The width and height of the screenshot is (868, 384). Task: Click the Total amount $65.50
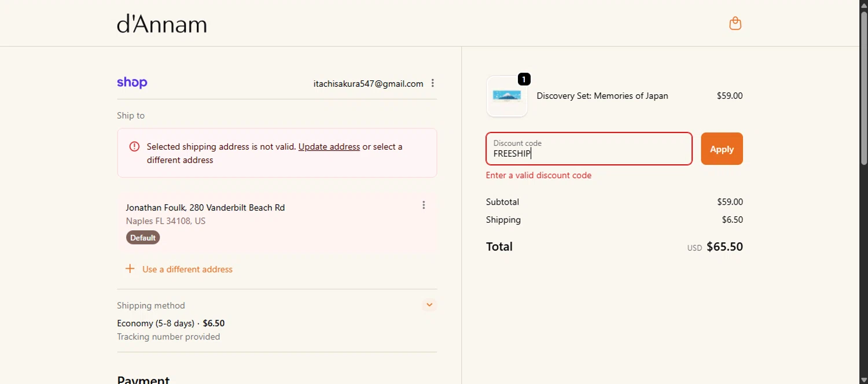coord(724,247)
